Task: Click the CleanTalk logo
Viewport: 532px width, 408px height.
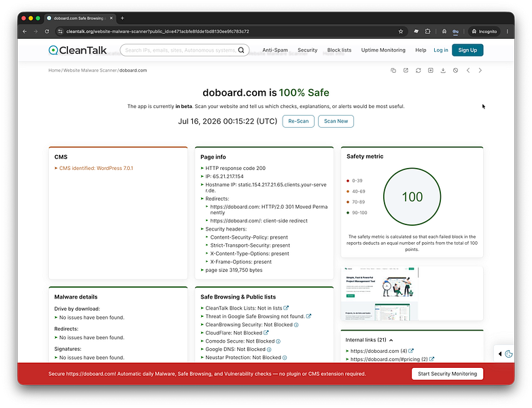Action: 77,50
